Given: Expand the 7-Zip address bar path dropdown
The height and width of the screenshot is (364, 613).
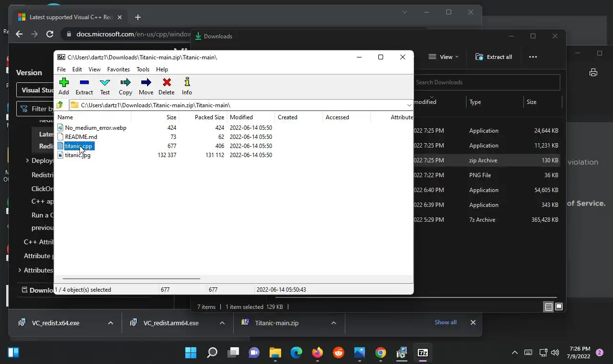Looking at the screenshot, I should point(409,105).
